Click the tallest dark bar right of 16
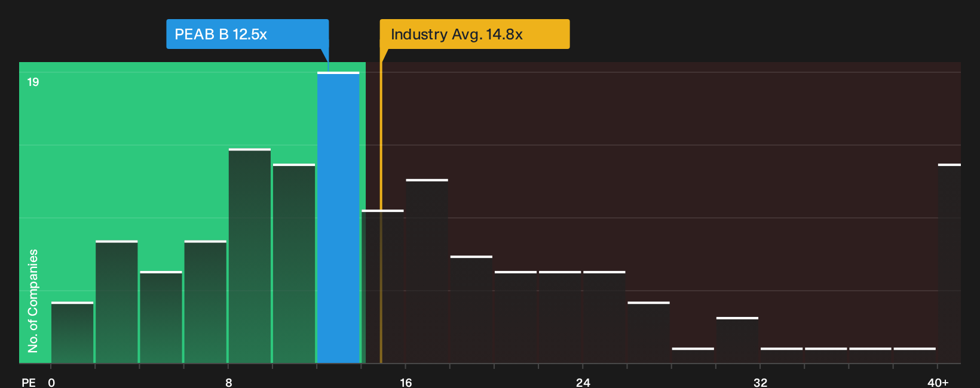This screenshot has width=980, height=388. pos(427,271)
